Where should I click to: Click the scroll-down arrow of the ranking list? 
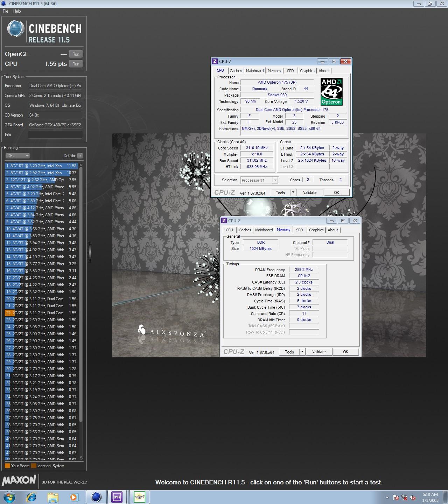[81, 457]
